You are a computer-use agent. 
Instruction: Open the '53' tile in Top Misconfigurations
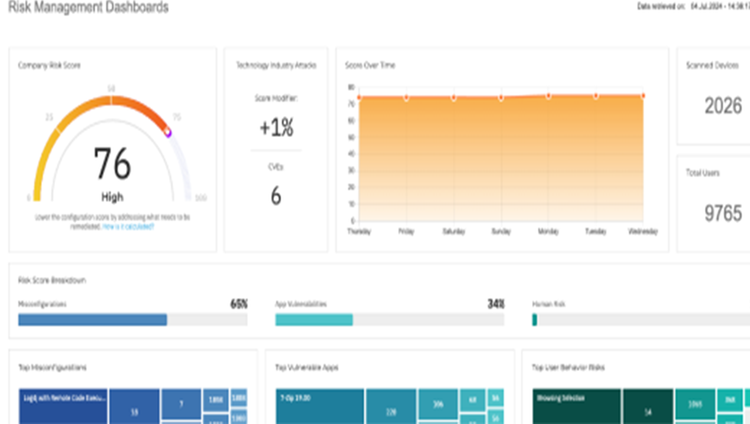134,406
